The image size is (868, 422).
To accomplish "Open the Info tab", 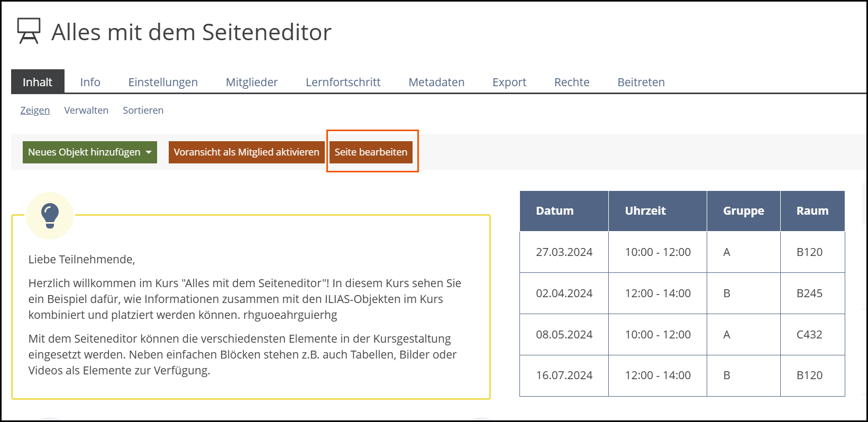I will pyautogui.click(x=90, y=82).
